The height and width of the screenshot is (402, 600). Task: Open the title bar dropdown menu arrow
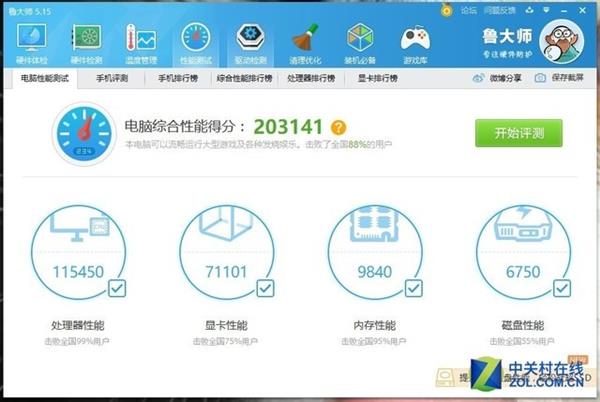coord(546,10)
